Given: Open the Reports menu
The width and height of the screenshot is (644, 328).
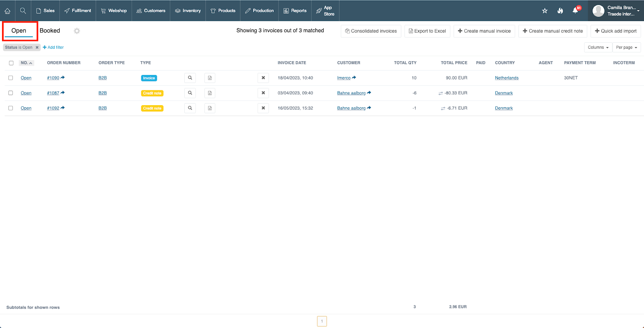Looking at the screenshot, I should pos(295,11).
